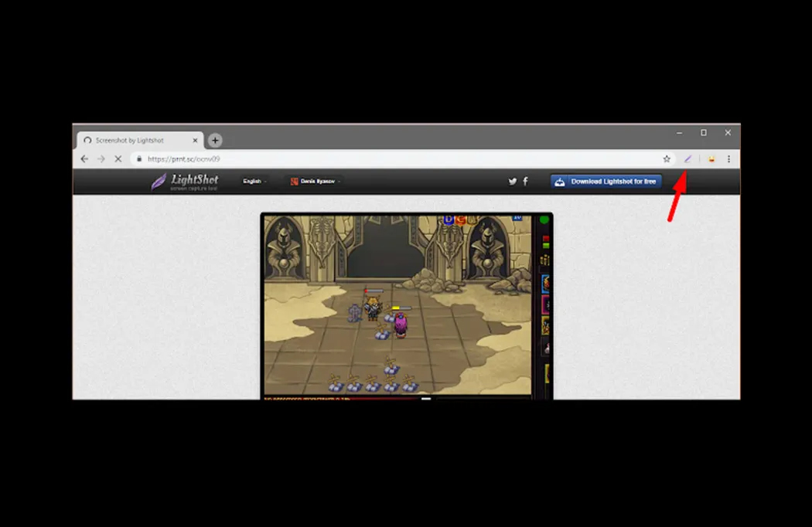
Task: Minimize the browser window
Action: coord(680,133)
